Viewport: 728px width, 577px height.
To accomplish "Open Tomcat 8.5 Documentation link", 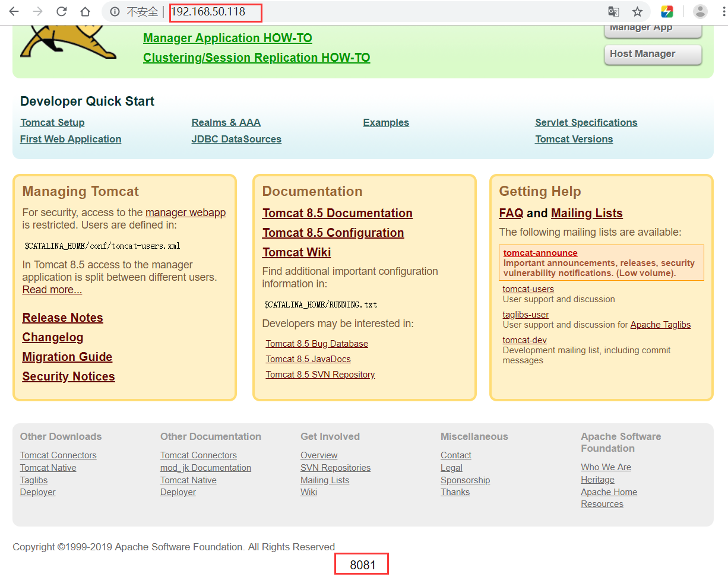I will point(337,213).
